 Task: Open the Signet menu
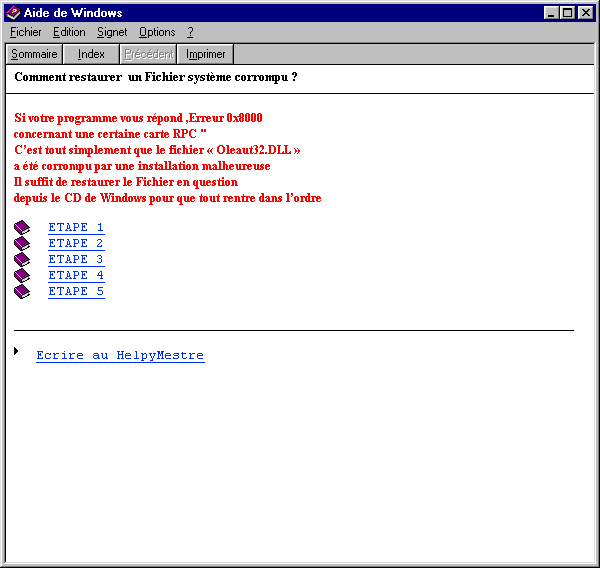(x=112, y=32)
